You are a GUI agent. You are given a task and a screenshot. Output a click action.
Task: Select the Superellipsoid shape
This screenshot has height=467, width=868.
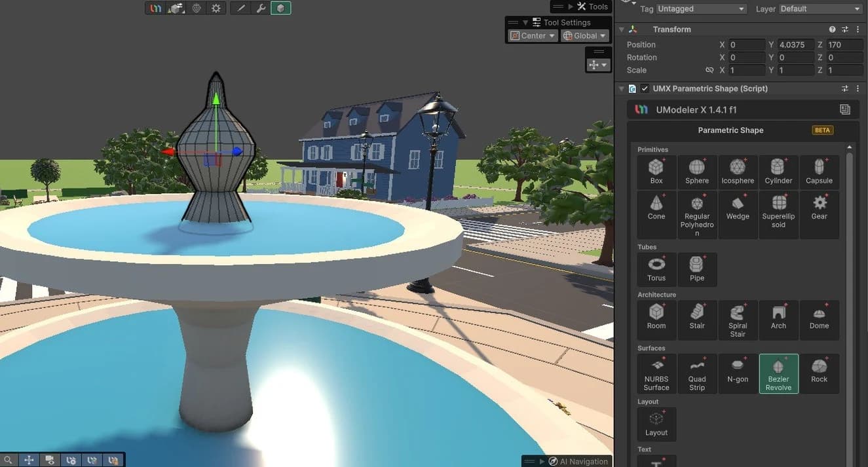click(x=778, y=215)
